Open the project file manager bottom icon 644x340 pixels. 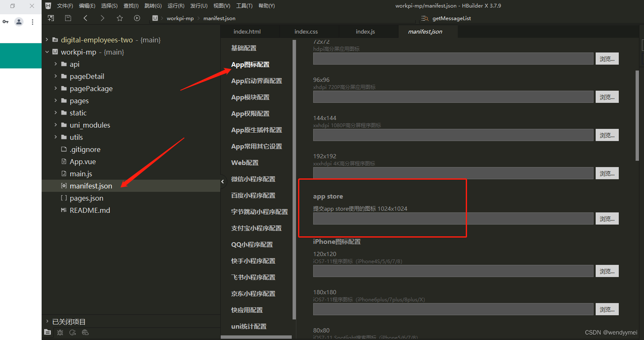coord(48,332)
